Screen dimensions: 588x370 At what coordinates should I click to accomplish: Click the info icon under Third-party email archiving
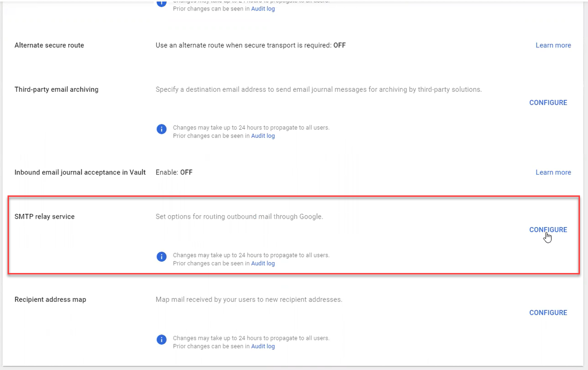coord(162,129)
